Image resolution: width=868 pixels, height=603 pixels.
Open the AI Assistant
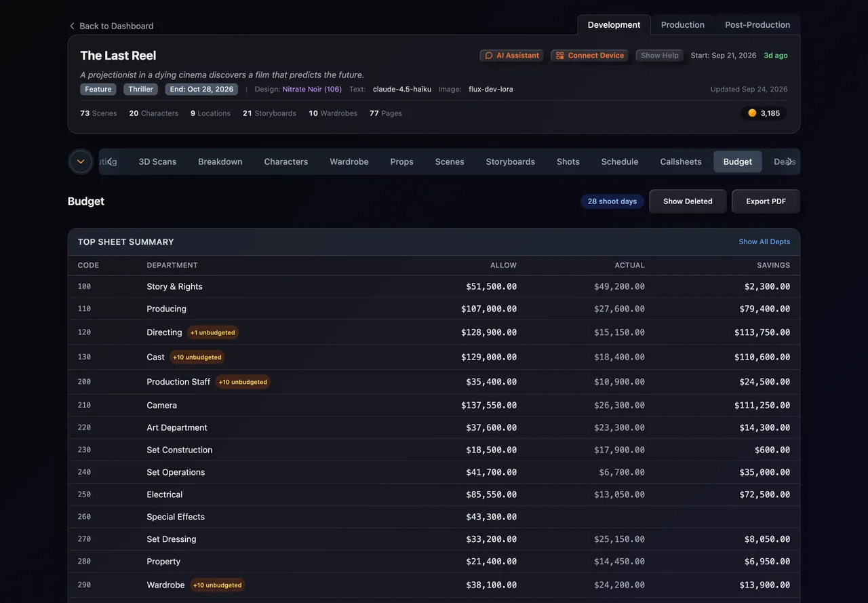512,56
